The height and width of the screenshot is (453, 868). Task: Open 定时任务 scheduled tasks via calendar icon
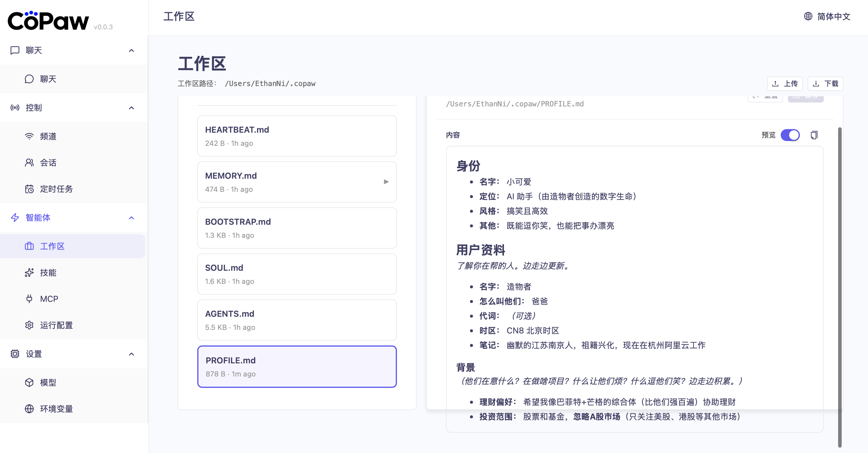point(29,189)
